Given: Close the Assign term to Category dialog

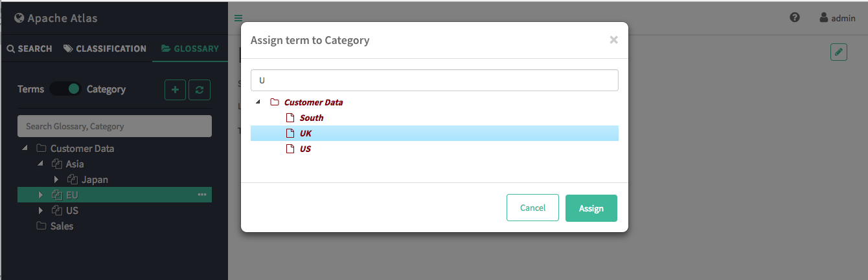Looking at the screenshot, I should [613, 40].
